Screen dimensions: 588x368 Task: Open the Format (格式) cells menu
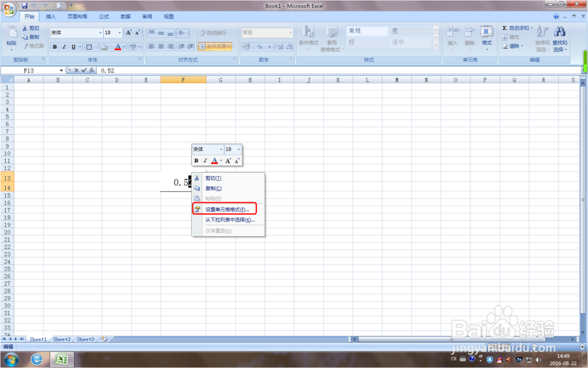(x=487, y=38)
